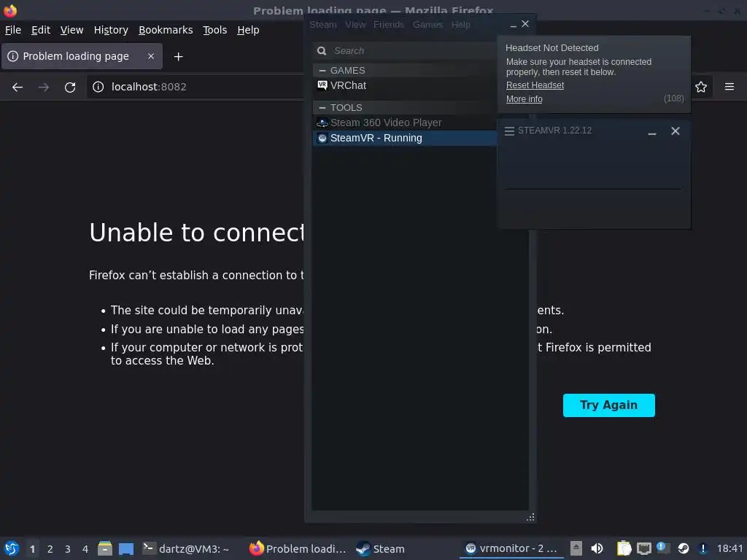Open the Games menu in Steam window
The image size is (747, 560).
tap(427, 25)
